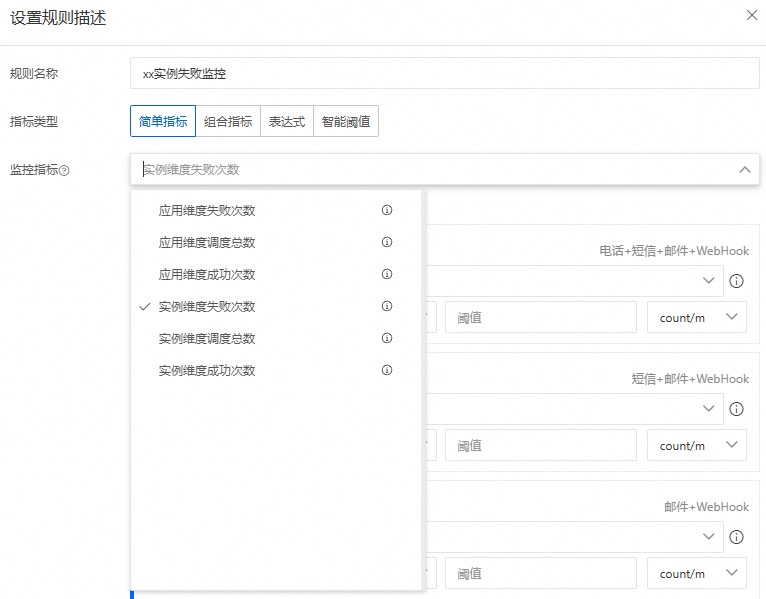The image size is (766, 599).
Task: Open count/m unit dropdown in 邮件+WebHook section
Action: coord(697,573)
